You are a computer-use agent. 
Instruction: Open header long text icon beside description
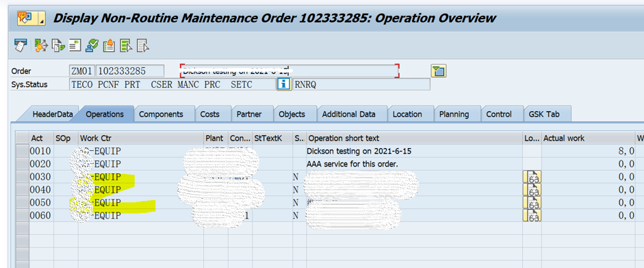[x=438, y=71]
